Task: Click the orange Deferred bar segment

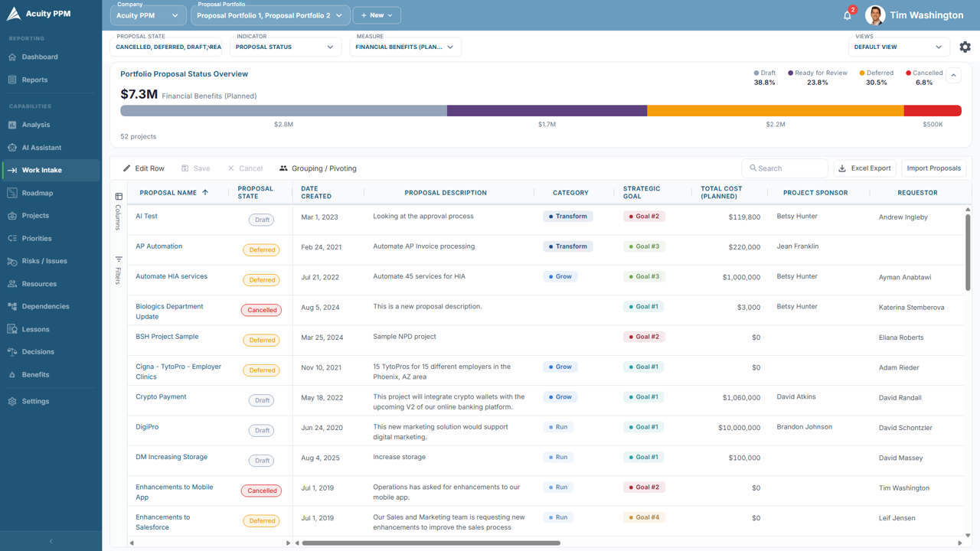Action: tap(776, 111)
